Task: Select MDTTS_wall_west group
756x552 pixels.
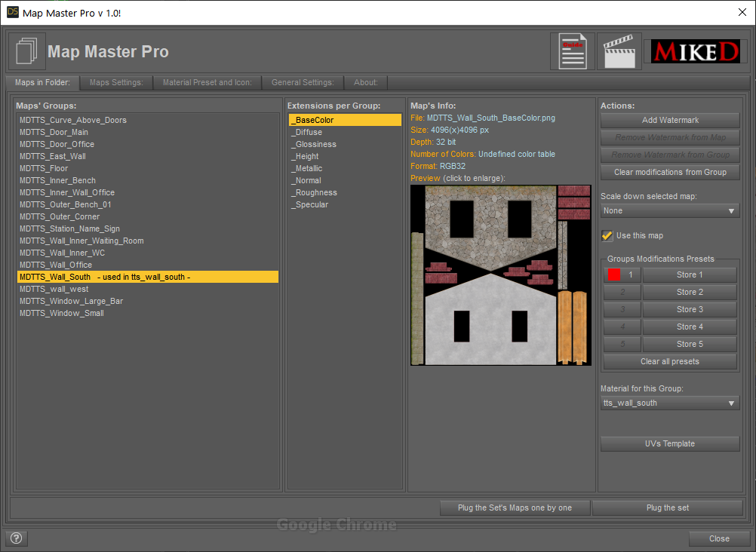Action: coord(148,289)
